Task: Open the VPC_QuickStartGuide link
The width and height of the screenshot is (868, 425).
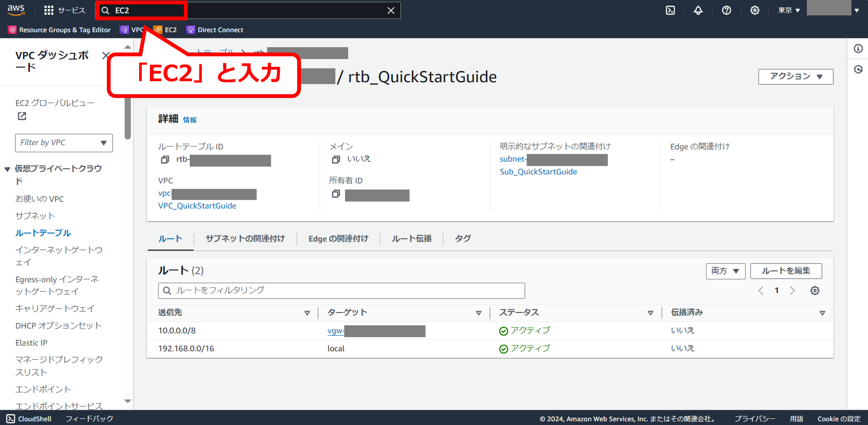Action: (x=197, y=206)
